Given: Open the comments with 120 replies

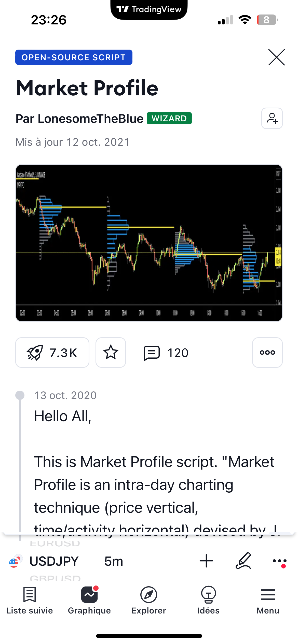Looking at the screenshot, I should pyautogui.click(x=166, y=353).
